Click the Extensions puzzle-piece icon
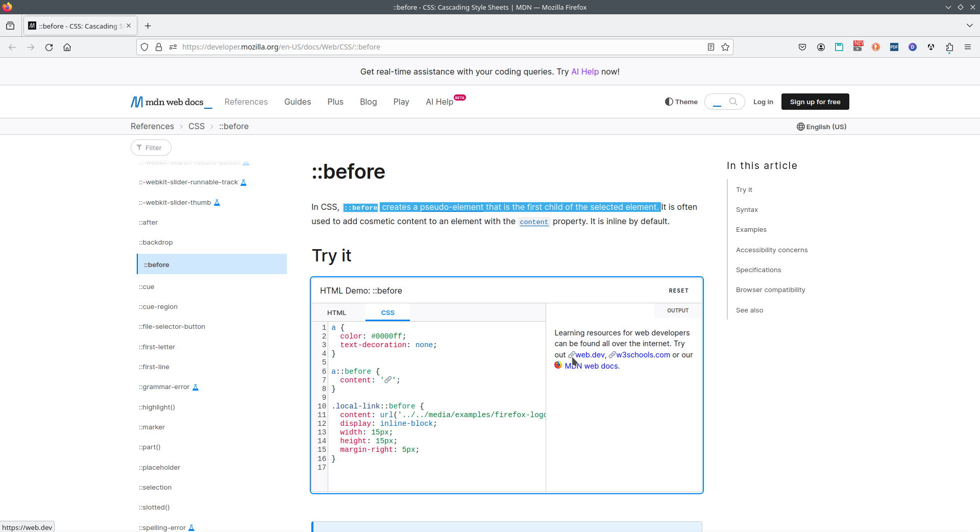 (x=949, y=47)
